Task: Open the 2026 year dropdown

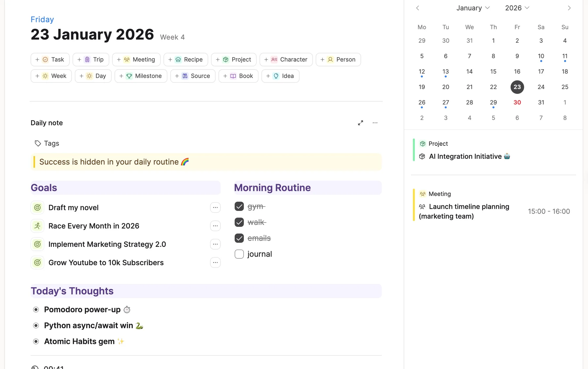Action: (x=517, y=8)
